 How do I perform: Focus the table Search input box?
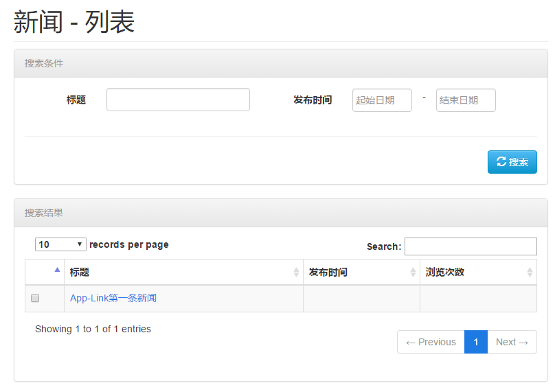[x=471, y=246]
